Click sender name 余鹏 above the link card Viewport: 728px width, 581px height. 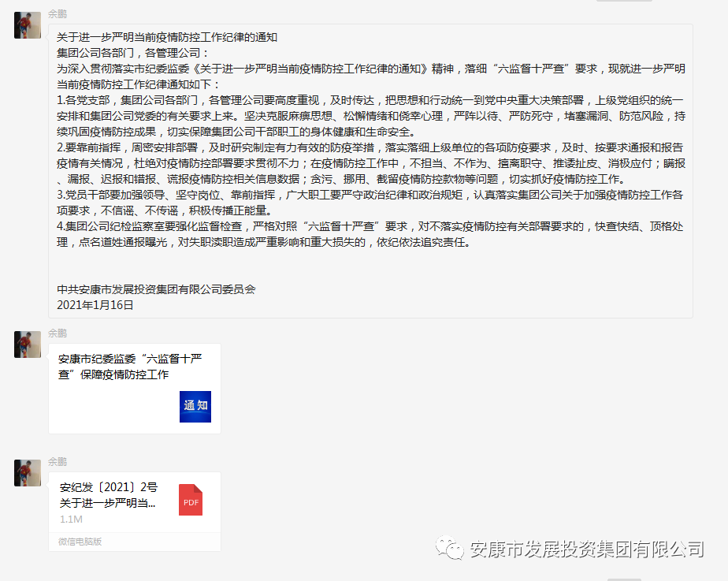(58, 333)
